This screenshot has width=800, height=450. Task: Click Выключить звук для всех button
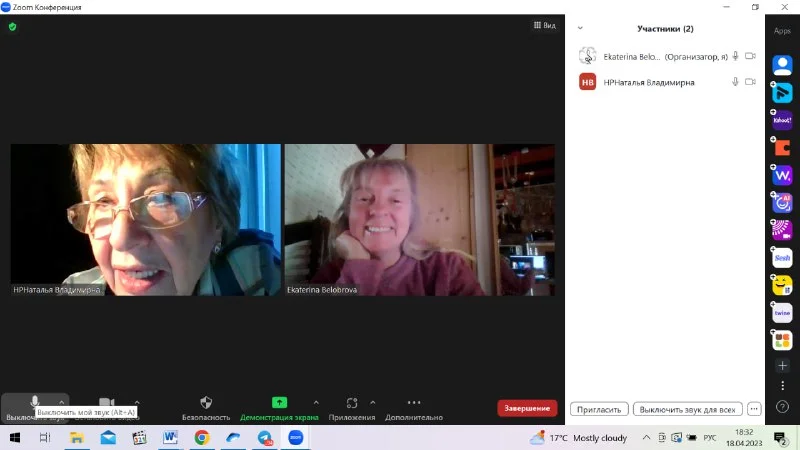tap(687, 409)
